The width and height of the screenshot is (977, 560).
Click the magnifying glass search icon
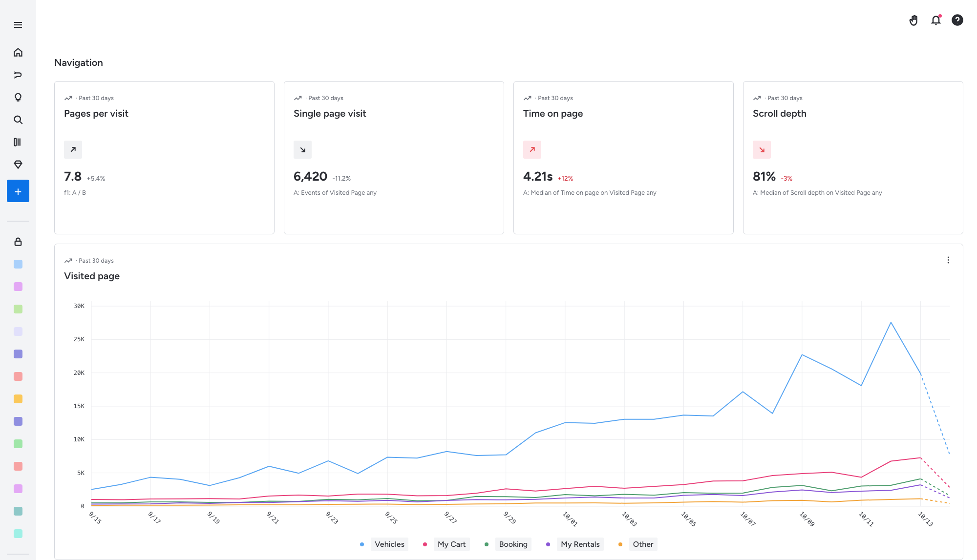click(18, 120)
